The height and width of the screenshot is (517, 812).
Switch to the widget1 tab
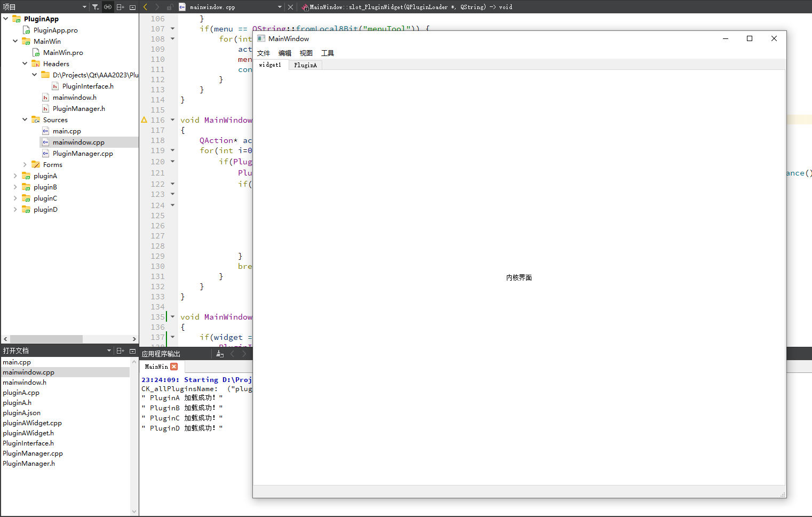[270, 65]
